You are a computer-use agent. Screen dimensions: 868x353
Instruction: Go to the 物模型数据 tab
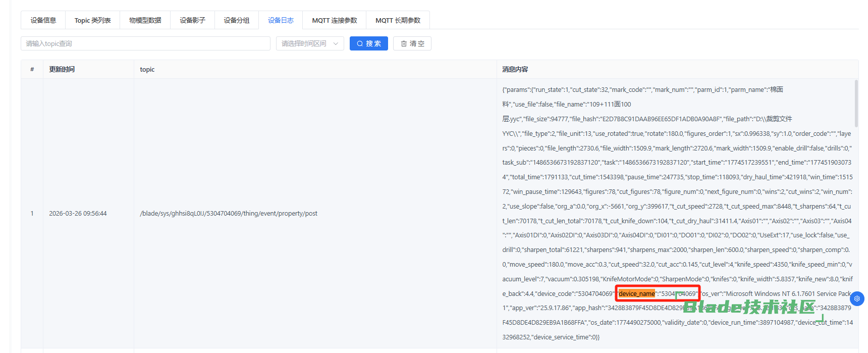tap(145, 20)
